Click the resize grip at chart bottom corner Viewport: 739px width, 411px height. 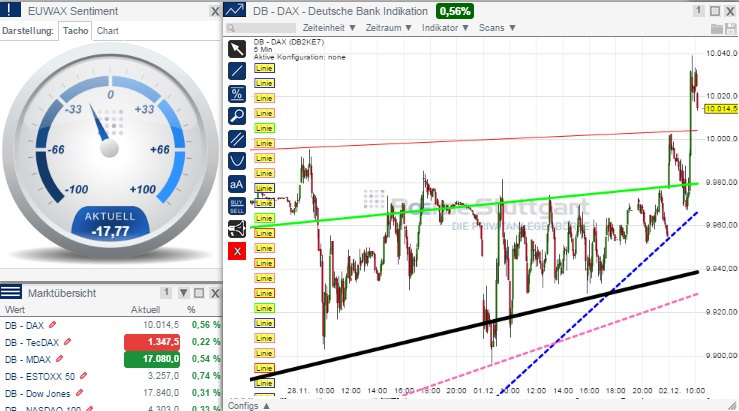[x=732, y=406]
